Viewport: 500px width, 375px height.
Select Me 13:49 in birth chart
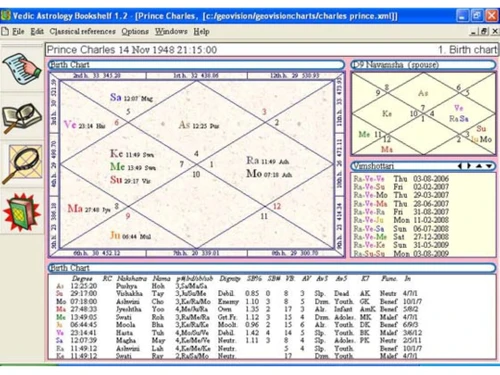[x=133, y=167]
